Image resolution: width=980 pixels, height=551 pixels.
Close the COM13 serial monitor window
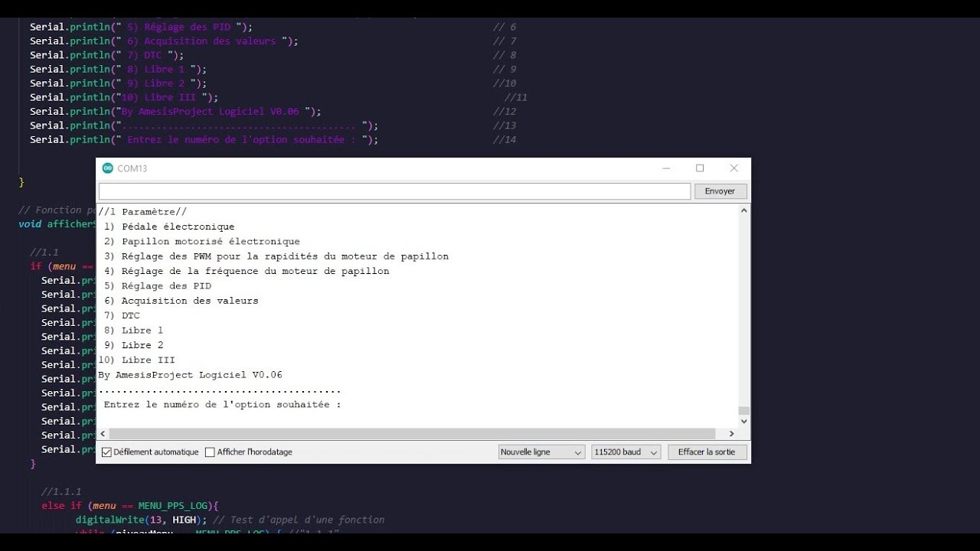[x=733, y=168]
